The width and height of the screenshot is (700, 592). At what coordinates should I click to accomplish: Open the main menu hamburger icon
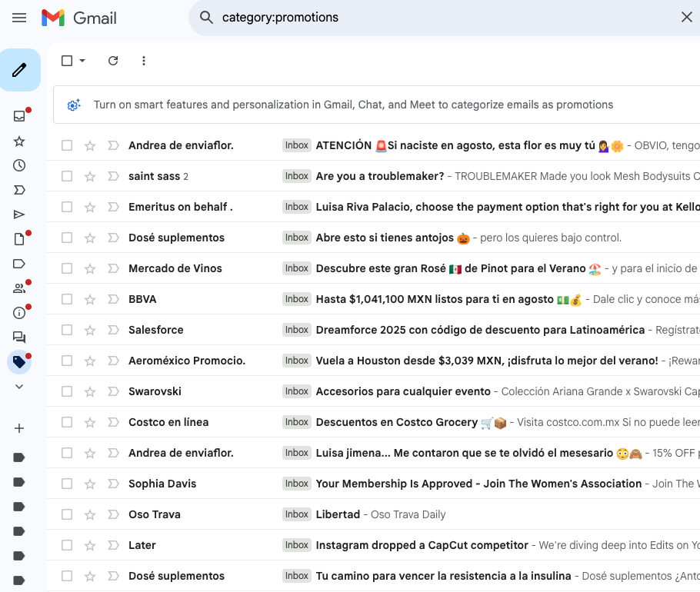(x=19, y=18)
